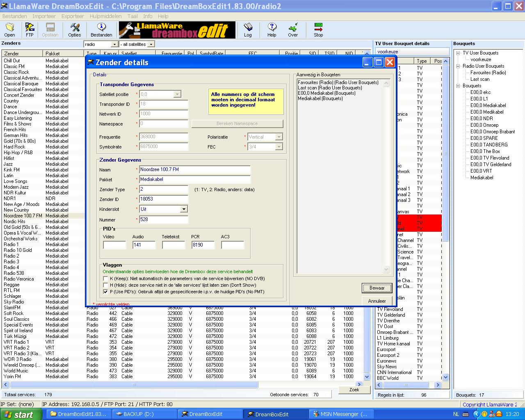Open the Opties options tool
This screenshot has width=525, height=420.
75,30
